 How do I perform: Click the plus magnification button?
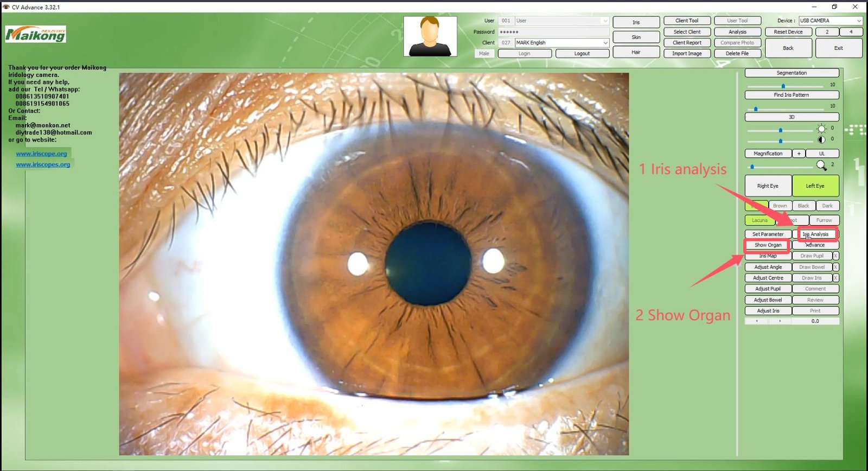click(799, 154)
